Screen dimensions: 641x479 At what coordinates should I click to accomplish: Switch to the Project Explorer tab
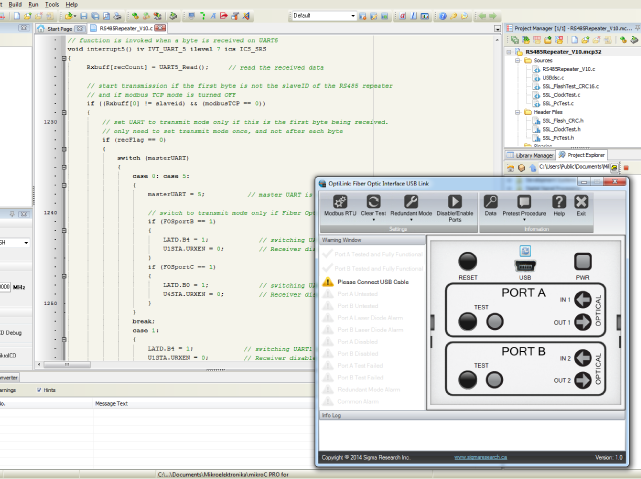(582, 155)
